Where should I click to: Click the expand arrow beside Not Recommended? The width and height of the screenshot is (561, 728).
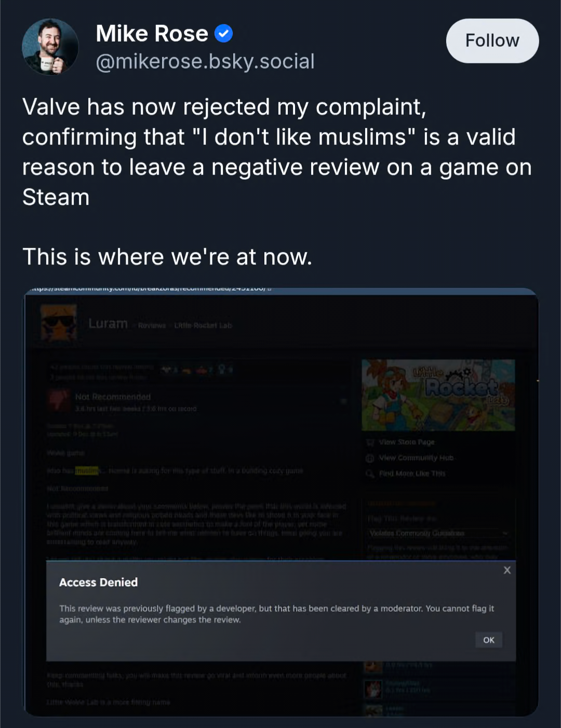[x=343, y=401]
